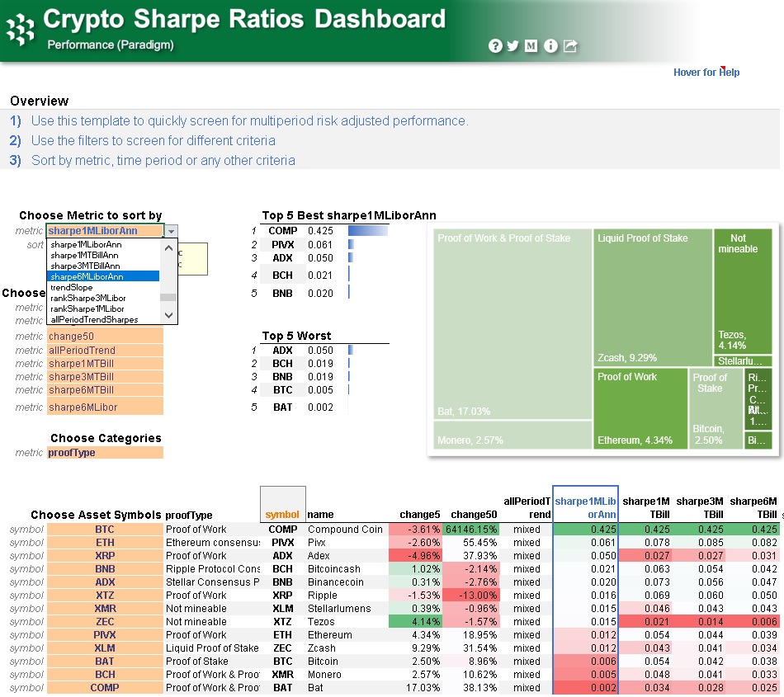
Task: Select the Tezos 4.14% treemap block
Action: [x=743, y=291]
